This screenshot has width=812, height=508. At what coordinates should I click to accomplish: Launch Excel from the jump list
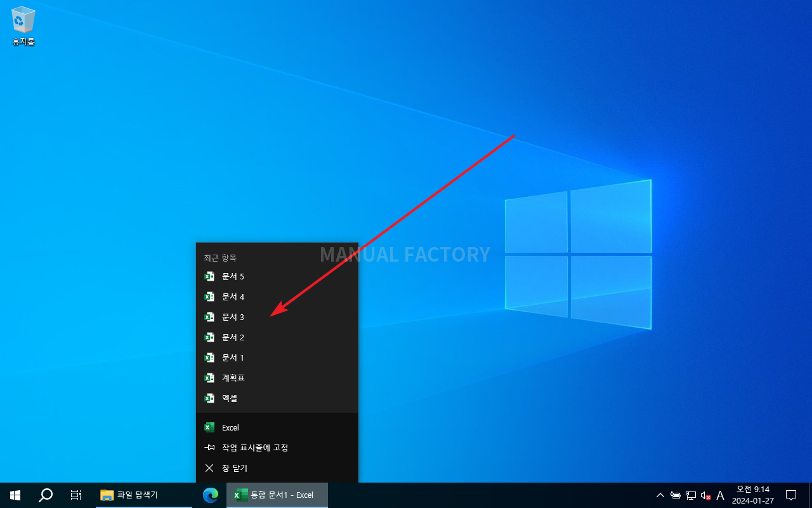tap(277, 427)
